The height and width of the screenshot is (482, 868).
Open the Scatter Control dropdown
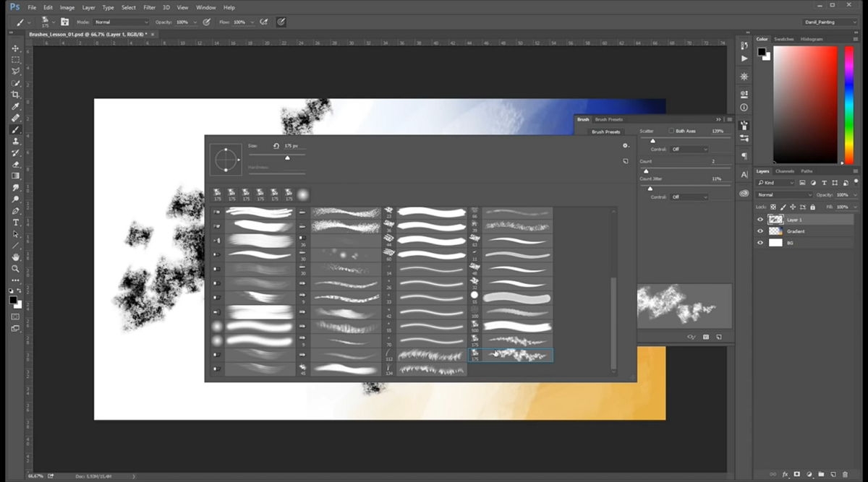[x=689, y=150]
